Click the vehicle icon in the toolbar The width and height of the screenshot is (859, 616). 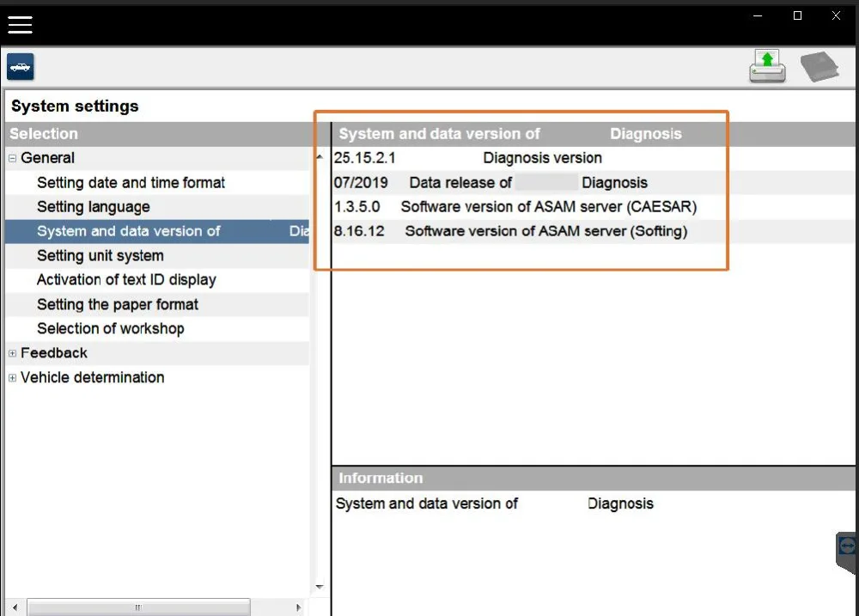20,66
